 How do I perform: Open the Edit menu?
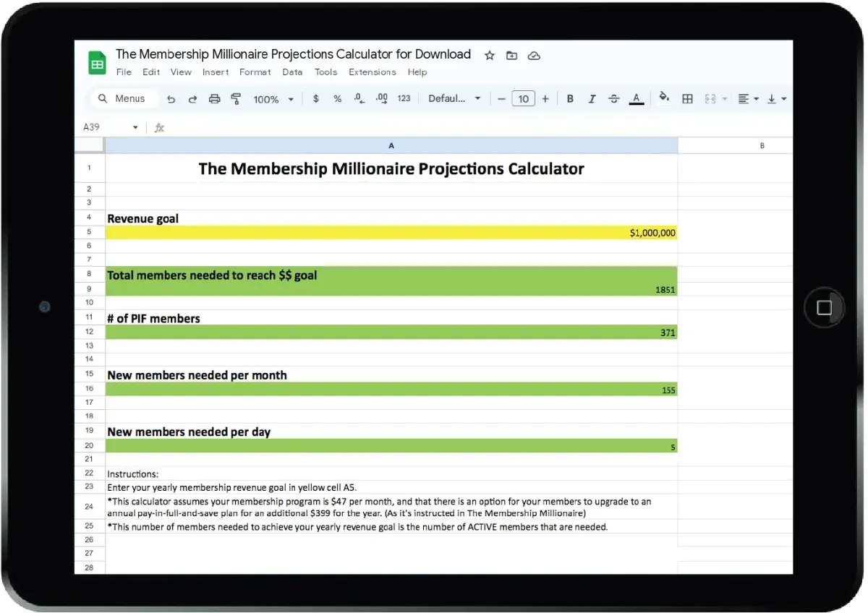pos(151,72)
